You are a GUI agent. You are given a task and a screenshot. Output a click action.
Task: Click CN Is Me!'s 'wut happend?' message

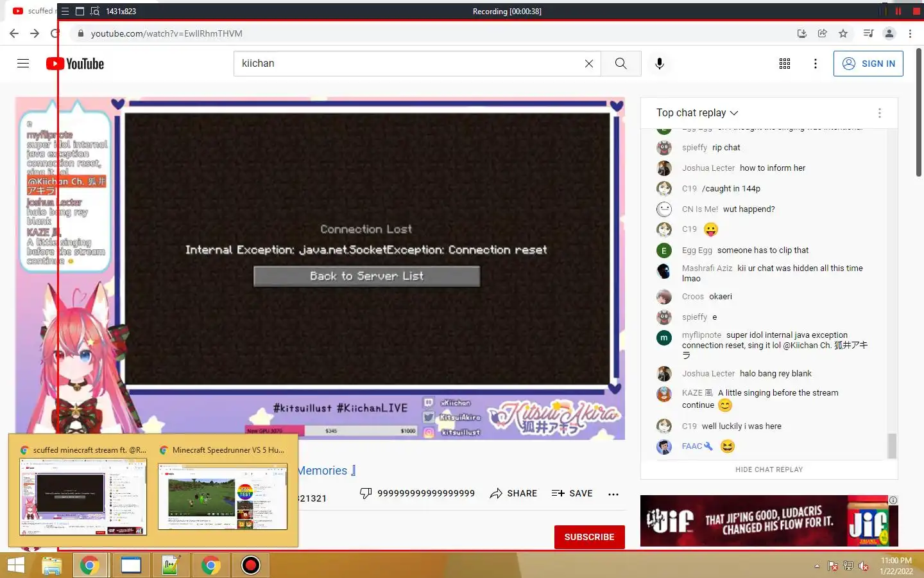point(749,209)
